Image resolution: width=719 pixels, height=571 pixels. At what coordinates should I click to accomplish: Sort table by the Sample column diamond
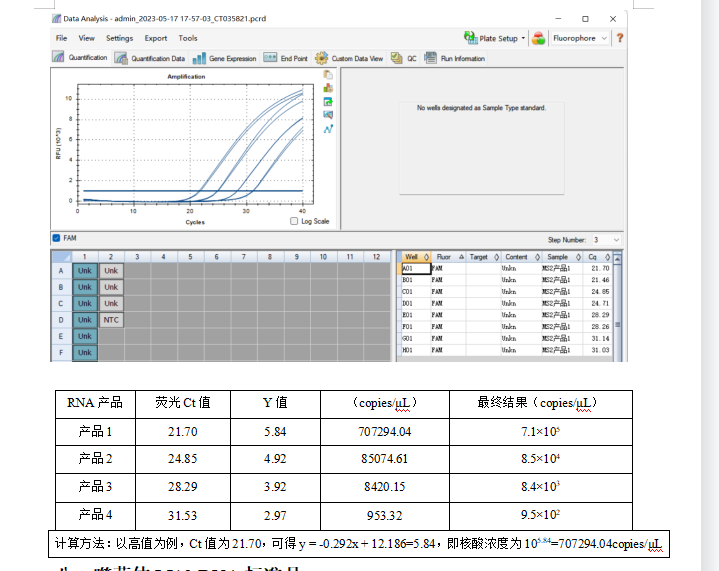tap(578, 257)
